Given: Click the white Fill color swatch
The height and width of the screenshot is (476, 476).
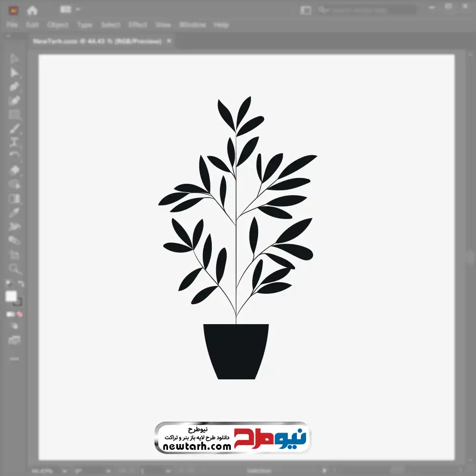Looking at the screenshot, I should pyautogui.click(x=11, y=297).
